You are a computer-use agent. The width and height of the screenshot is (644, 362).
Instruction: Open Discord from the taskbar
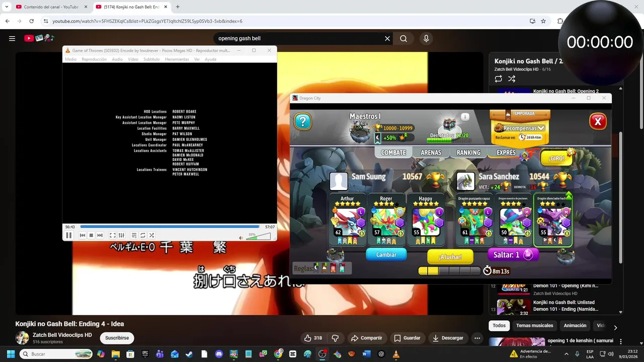tap(219, 354)
